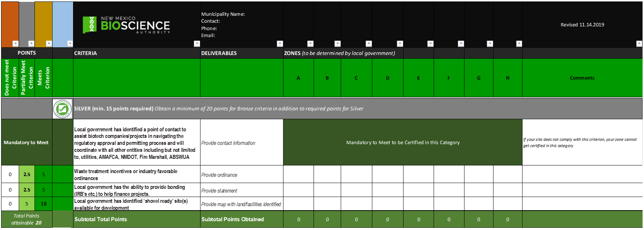644x230 pixels.
Task: Click 'Provide map with land/facilities identified'
Action: pyautogui.click(x=242, y=204)
